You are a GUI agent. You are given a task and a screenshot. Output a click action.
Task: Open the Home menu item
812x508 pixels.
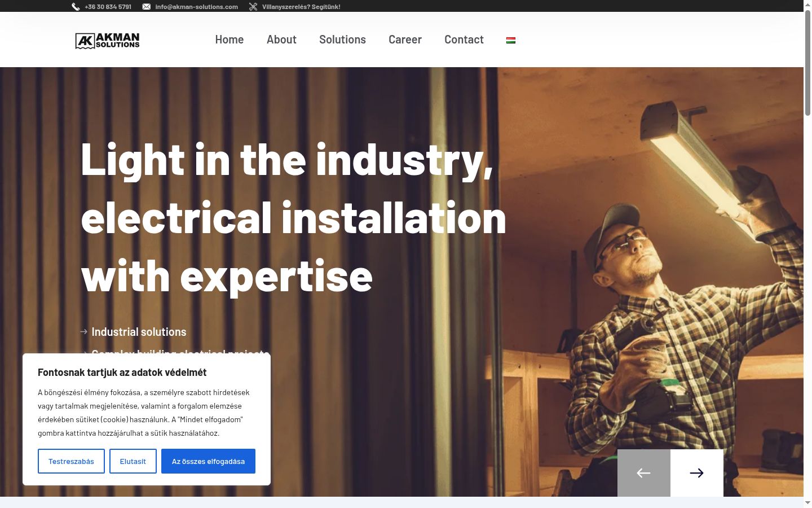(x=230, y=40)
